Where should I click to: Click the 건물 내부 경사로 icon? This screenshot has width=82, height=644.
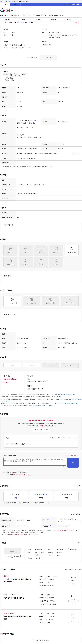[70, 301]
